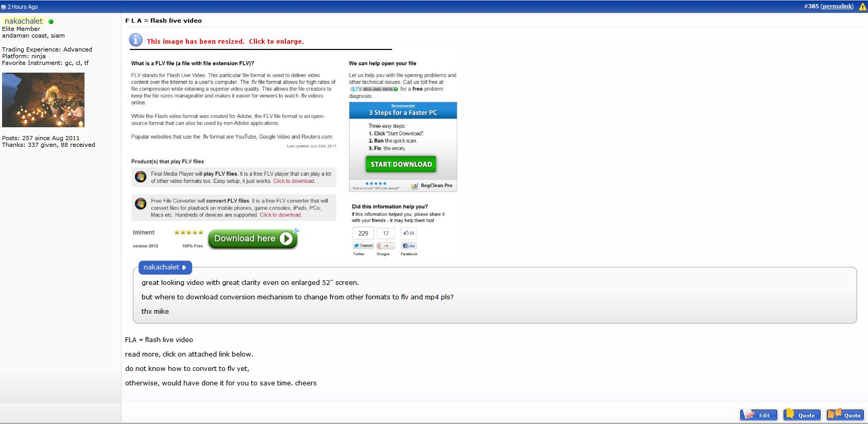Click the quoted line "thx mike"
This screenshot has height=424, width=868.
[x=155, y=312]
